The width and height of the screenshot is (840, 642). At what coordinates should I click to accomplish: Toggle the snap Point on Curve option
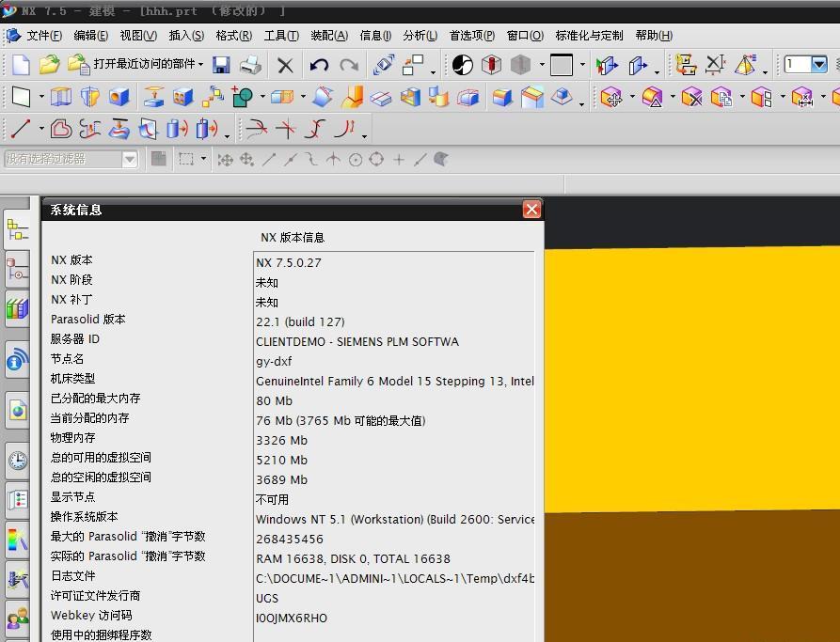(420, 159)
